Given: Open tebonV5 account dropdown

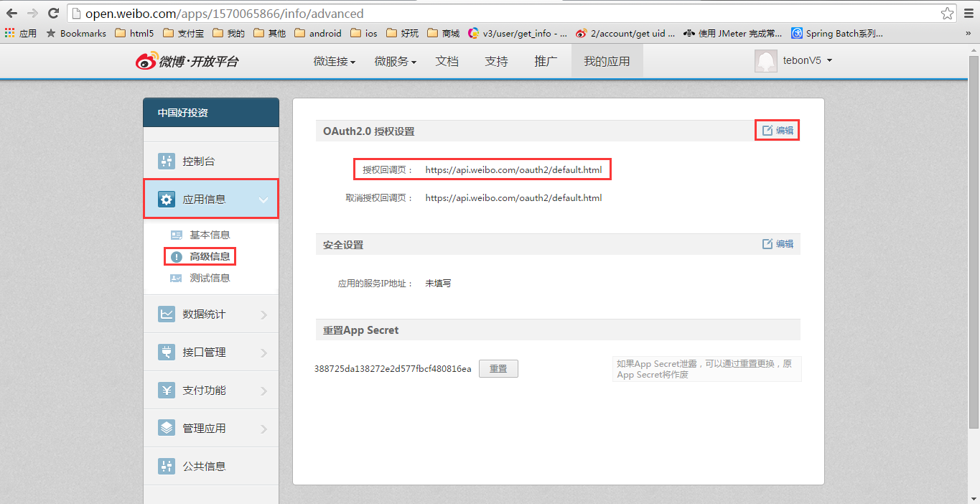Looking at the screenshot, I should [808, 61].
